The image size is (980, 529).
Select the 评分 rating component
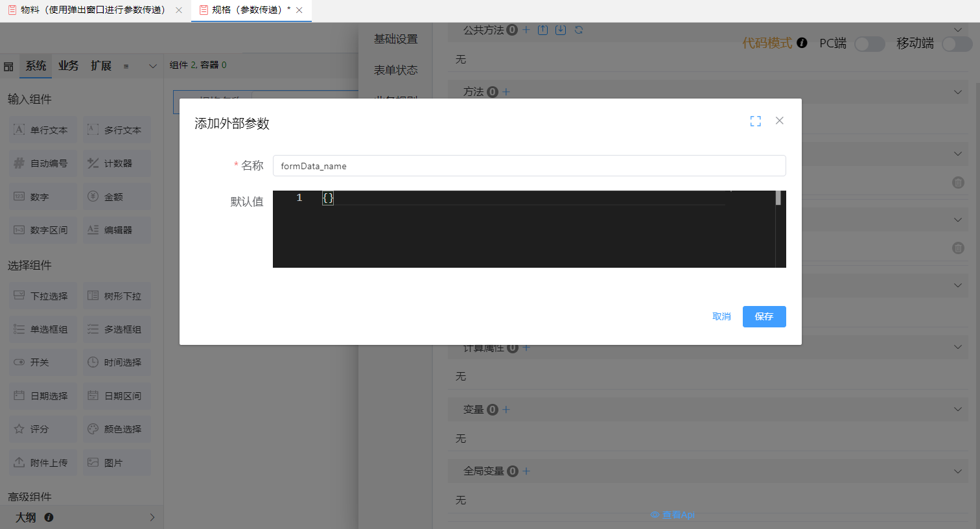click(41, 429)
